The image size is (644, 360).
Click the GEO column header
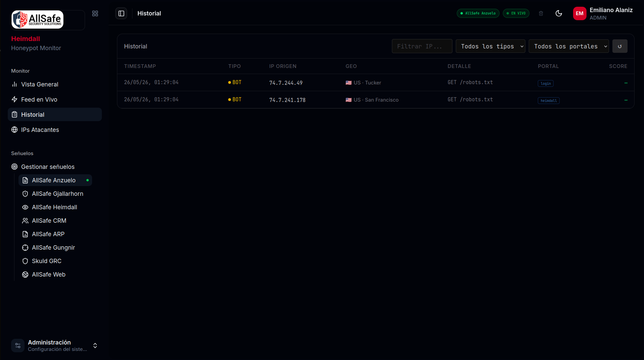click(351, 66)
